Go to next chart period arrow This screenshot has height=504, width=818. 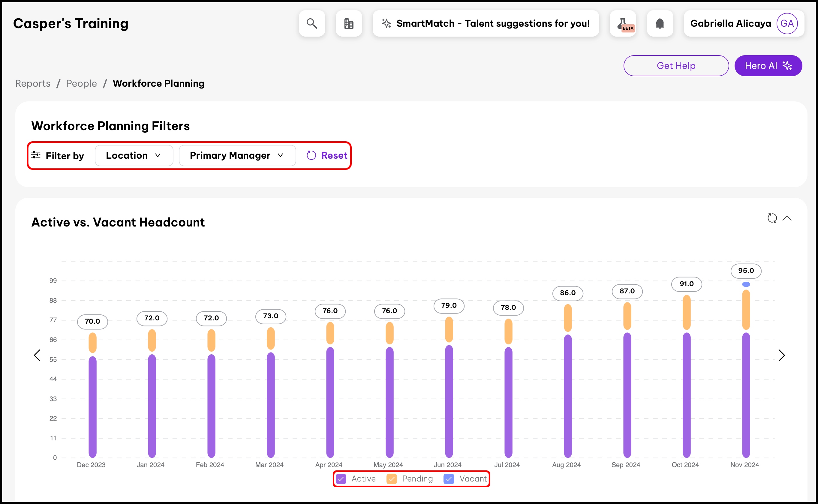pos(781,355)
